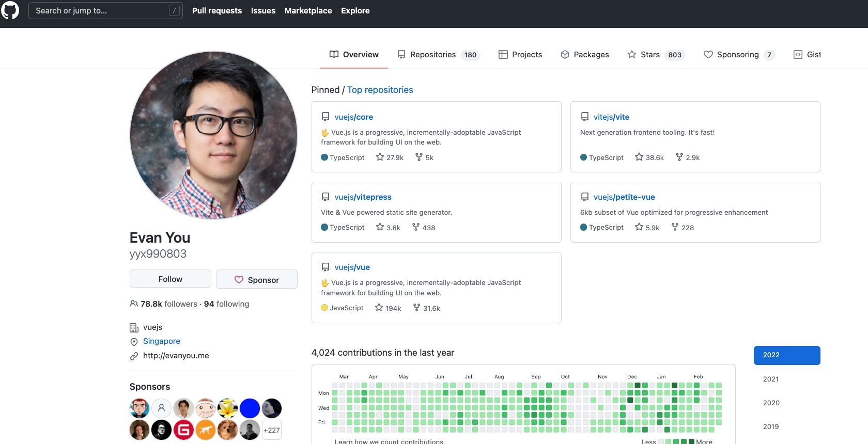The image size is (868, 444).
Task: Click the repository icon beside vuejs/vue
Action: point(326,267)
